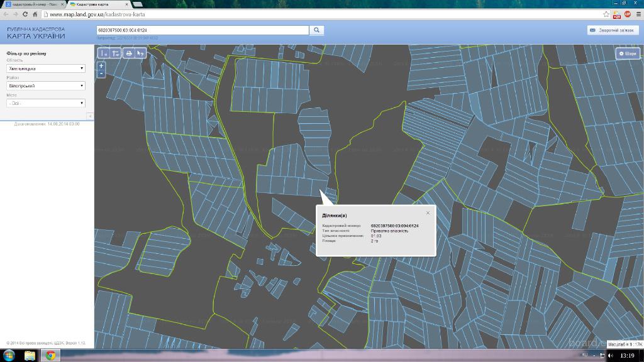Screen dimensions: 644x362
Task: Select the area measurement tool
Action: click(115, 53)
